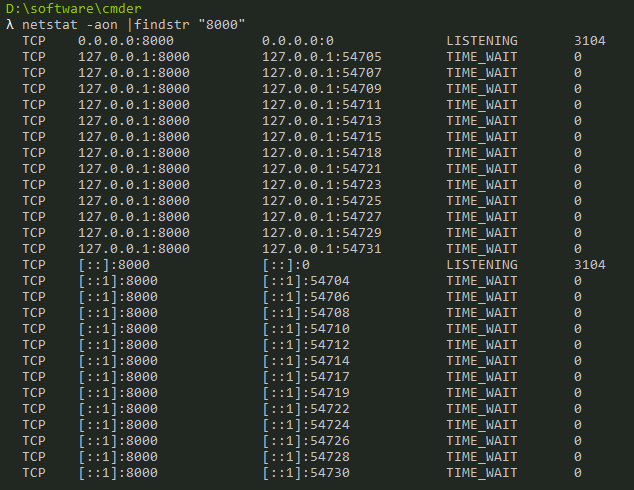Viewport: 634px width, 490px height.
Task: Click LISTENING state on the first row
Action: [x=482, y=41]
